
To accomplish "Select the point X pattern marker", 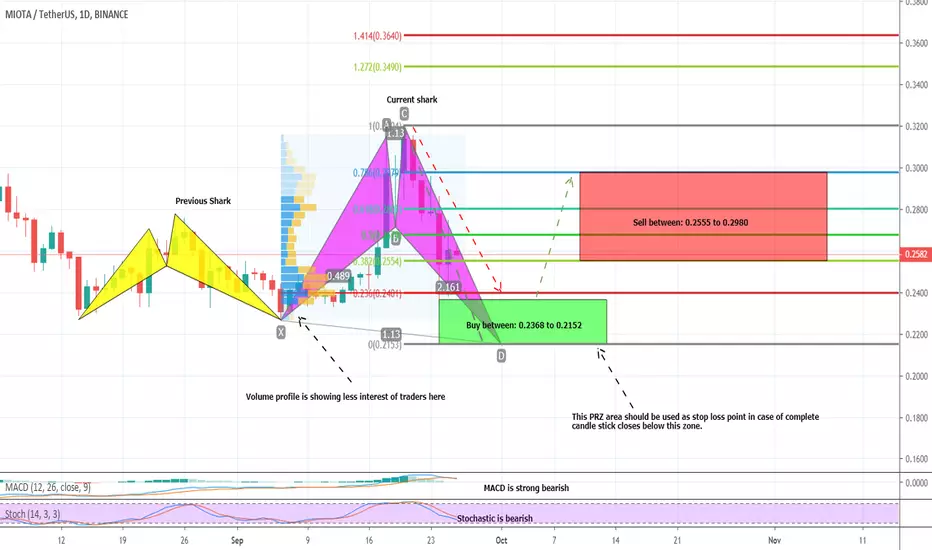I will tap(281, 332).
